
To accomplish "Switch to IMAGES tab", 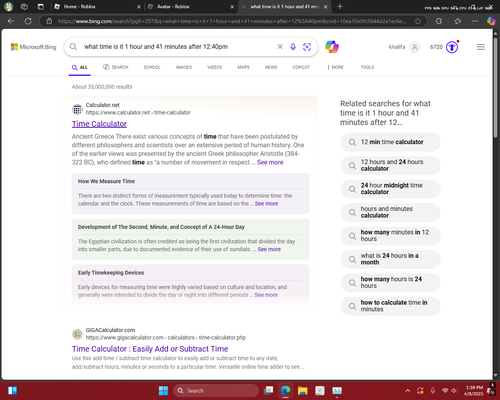I will (184, 67).
